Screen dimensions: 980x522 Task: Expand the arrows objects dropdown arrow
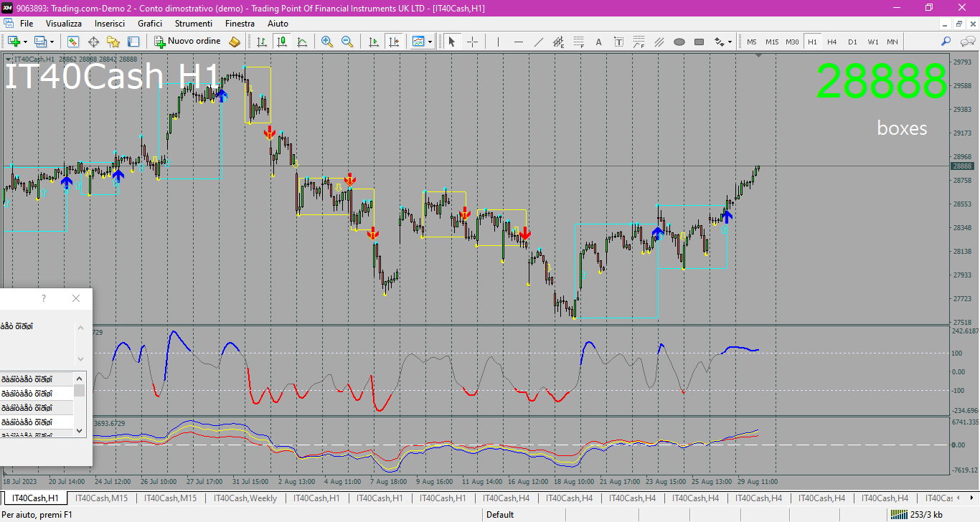(730, 42)
